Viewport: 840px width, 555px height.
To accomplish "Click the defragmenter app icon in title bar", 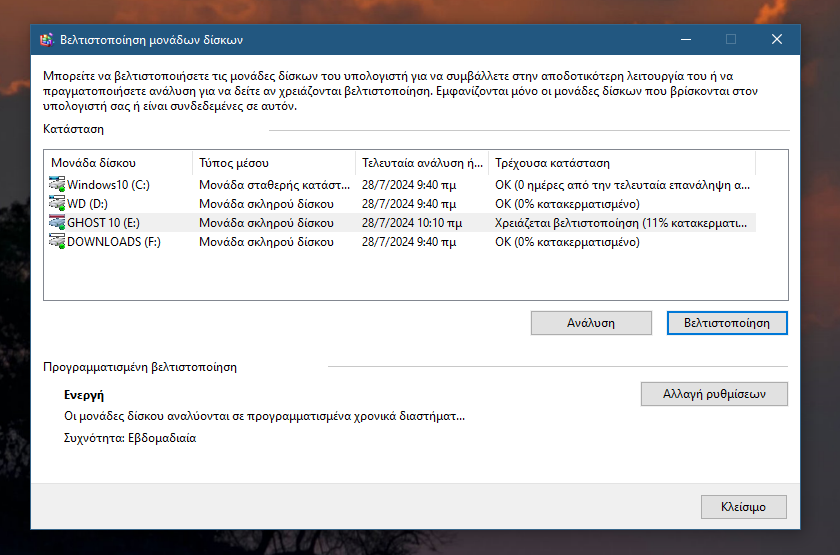I will click(47, 40).
